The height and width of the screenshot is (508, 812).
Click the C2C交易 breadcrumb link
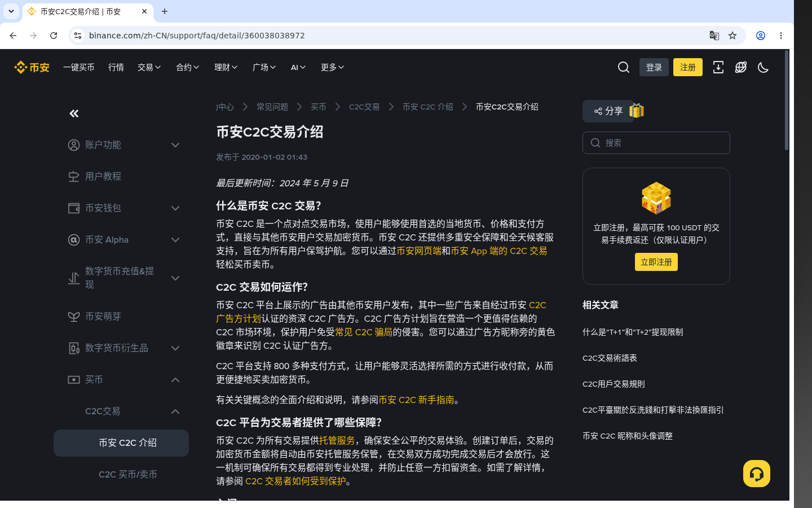364,107
